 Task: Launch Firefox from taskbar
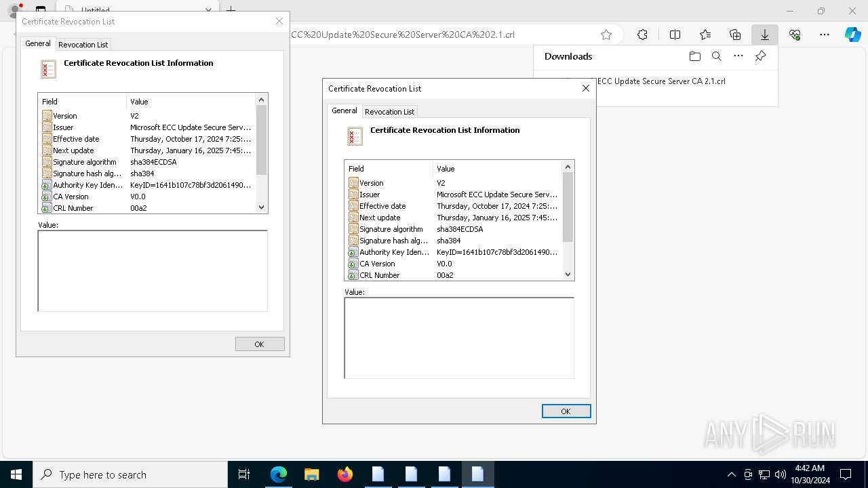[x=344, y=474]
